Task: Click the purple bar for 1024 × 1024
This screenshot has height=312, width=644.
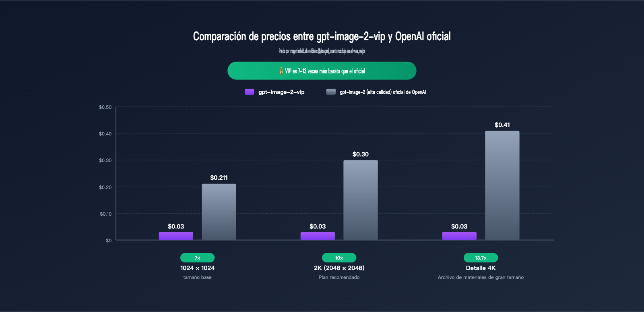Action: [176, 236]
